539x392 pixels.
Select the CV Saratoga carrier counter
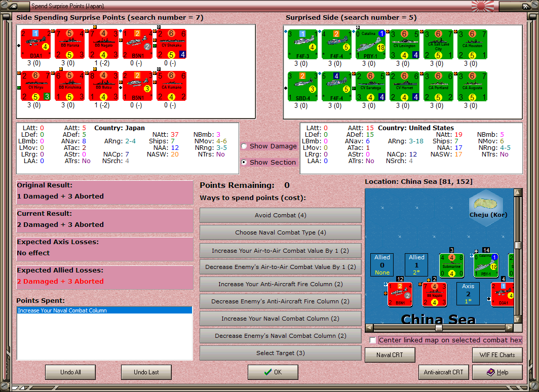(371, 86)
